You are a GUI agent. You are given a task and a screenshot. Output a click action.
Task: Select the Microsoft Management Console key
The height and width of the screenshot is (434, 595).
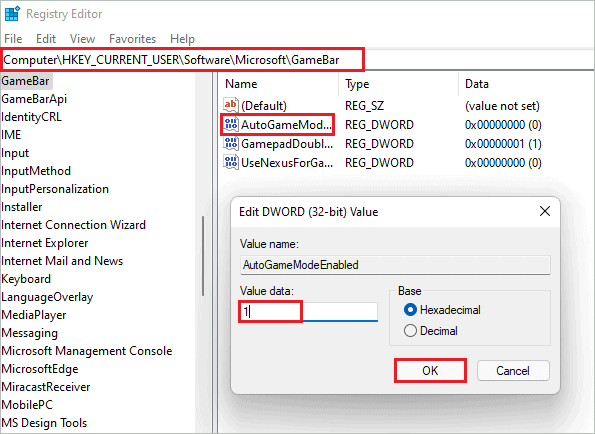87,351
